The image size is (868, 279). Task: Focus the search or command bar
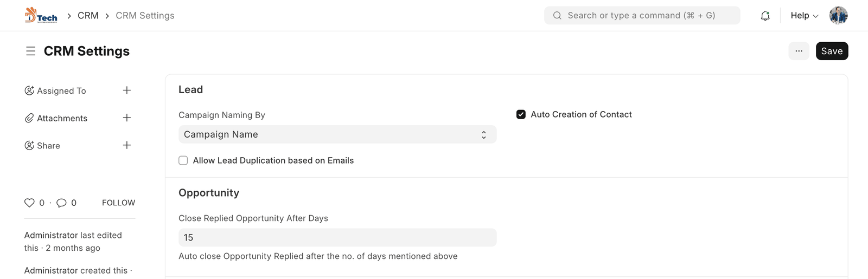pos(642,16)
